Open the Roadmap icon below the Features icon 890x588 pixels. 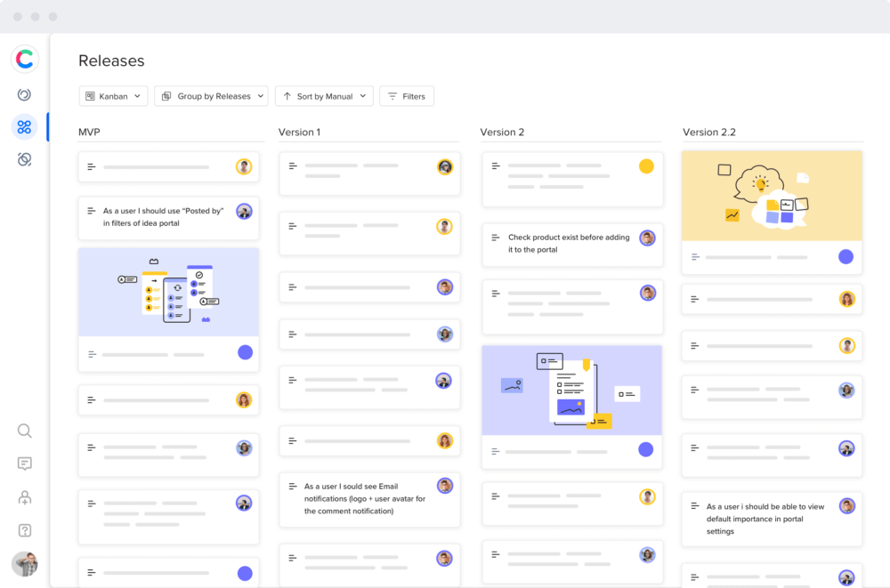24,159
